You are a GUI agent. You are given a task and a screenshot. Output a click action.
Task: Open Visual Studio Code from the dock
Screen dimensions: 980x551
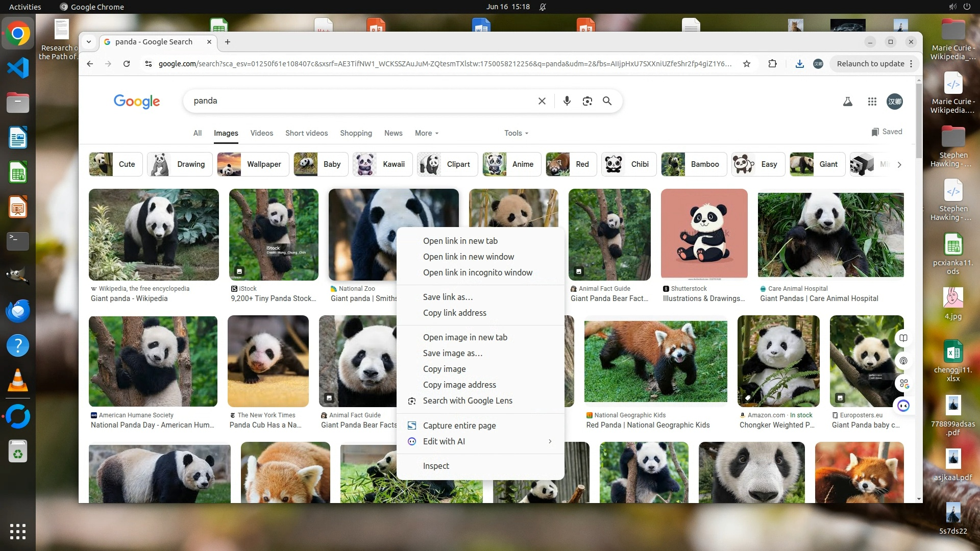18,68
